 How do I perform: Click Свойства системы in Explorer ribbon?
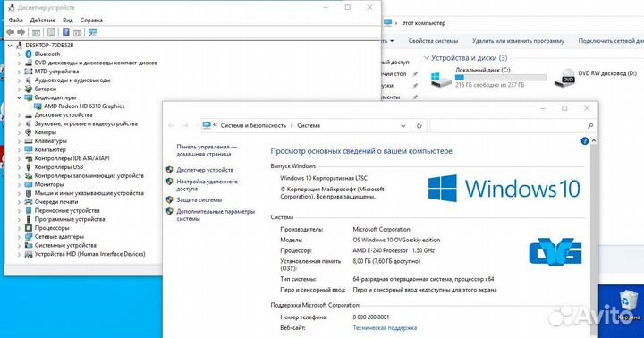tap(433, 41)
